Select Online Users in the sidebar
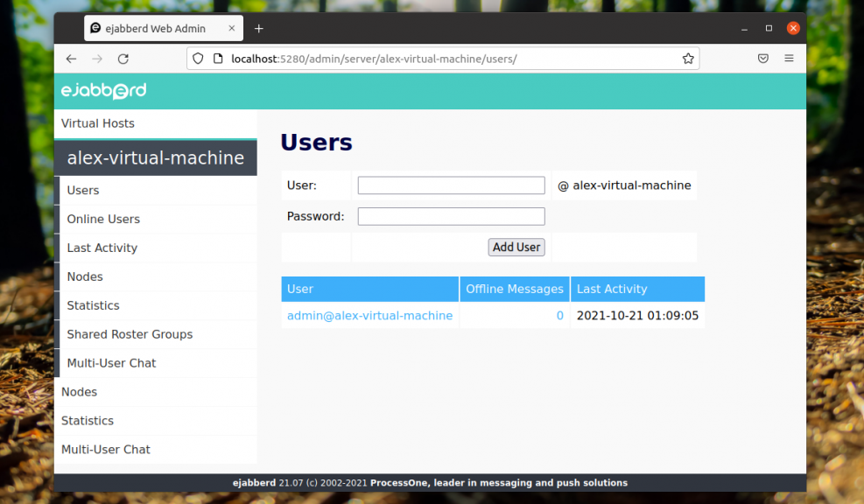 103,220
